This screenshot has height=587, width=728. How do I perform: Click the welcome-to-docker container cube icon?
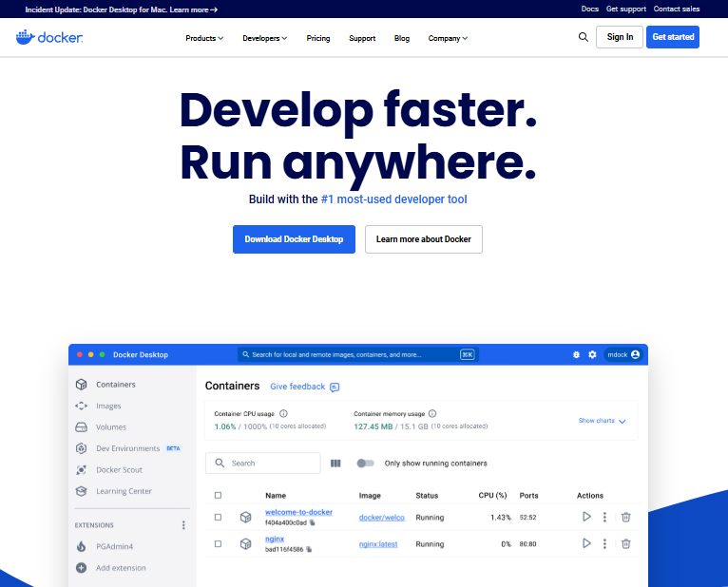[245, 517]
